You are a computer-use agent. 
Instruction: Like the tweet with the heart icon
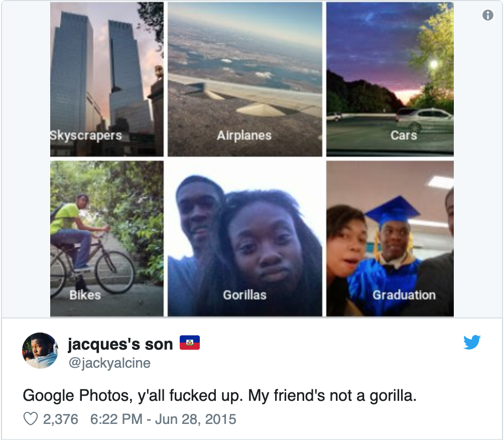pyautogui.click(x=31, y=419)
